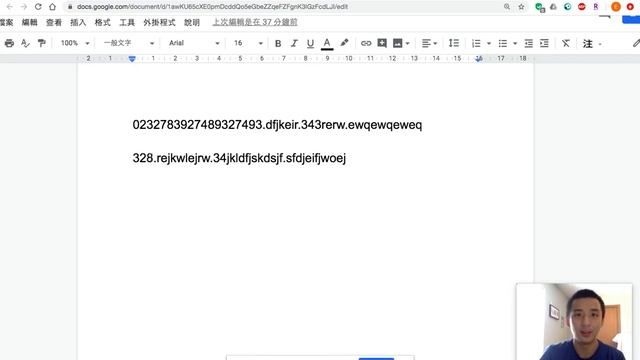Open the Google Drive extension icon

[553, 7]
